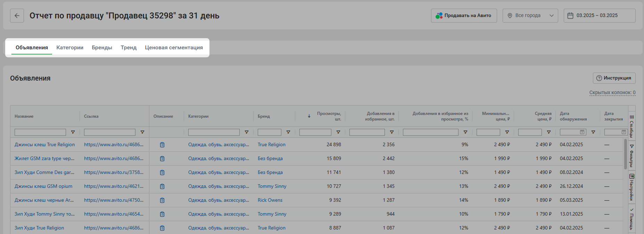Image resolution: width=644 pixels, height=234 pixels.
Task: Click Просмотры filter input field
Action: point(315,132)
